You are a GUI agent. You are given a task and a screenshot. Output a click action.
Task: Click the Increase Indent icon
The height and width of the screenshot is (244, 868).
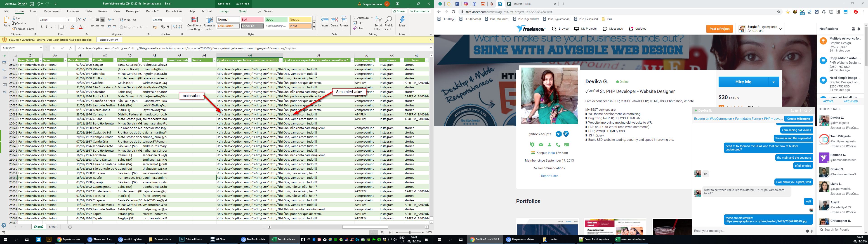[x=115, y=27]
